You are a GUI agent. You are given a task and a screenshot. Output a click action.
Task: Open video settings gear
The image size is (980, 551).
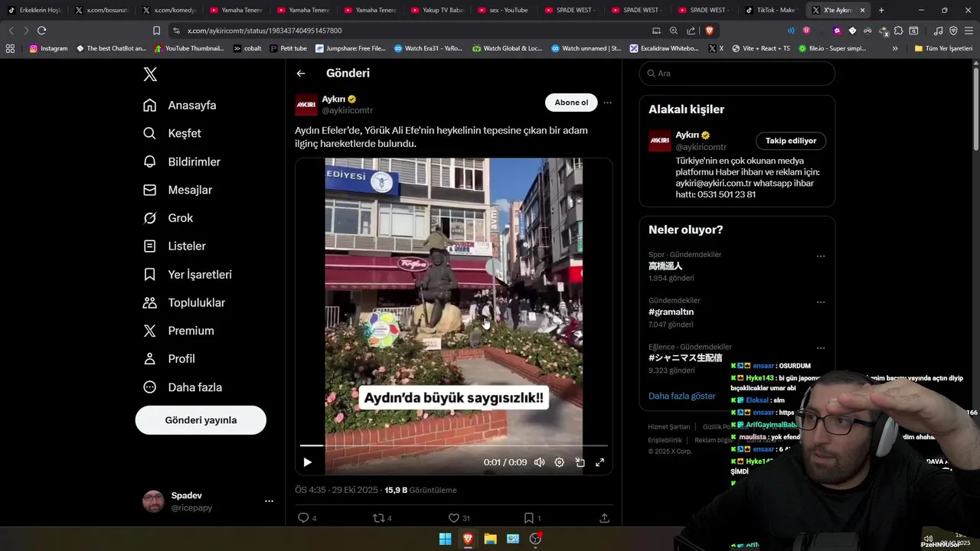pyautogui.click(x=559, y=462)
